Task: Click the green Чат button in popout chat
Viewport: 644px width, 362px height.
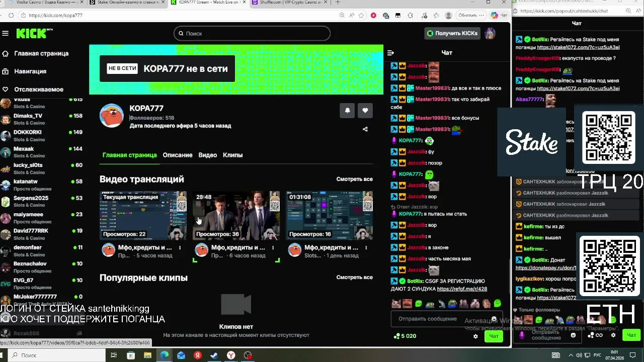Action: pyautogui.click(x=631, y=335)
